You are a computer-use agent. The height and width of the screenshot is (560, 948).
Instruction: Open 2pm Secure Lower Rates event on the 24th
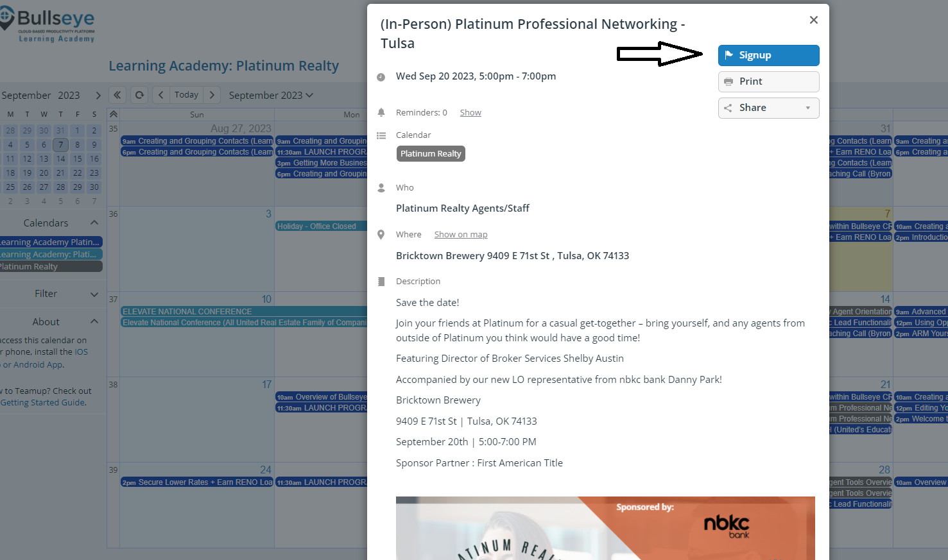coord(197,482)
